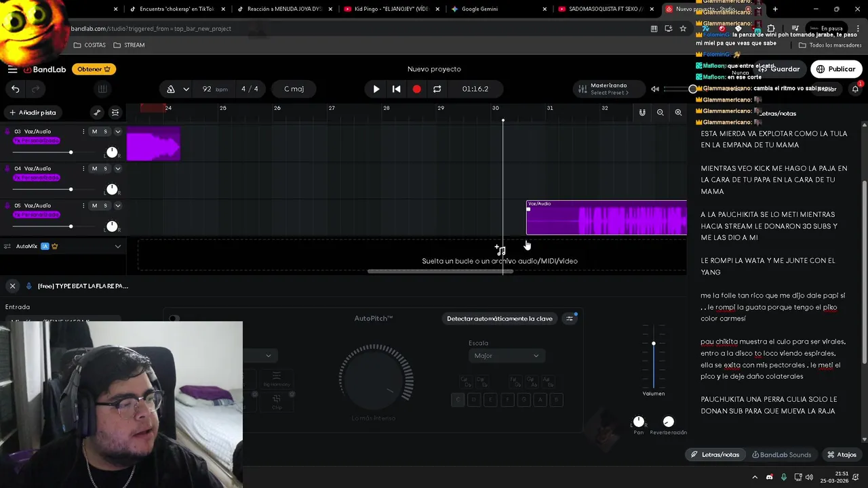Zoom in the timeline
This screenshot has width=868, height=488.
[x=678, y=113]
